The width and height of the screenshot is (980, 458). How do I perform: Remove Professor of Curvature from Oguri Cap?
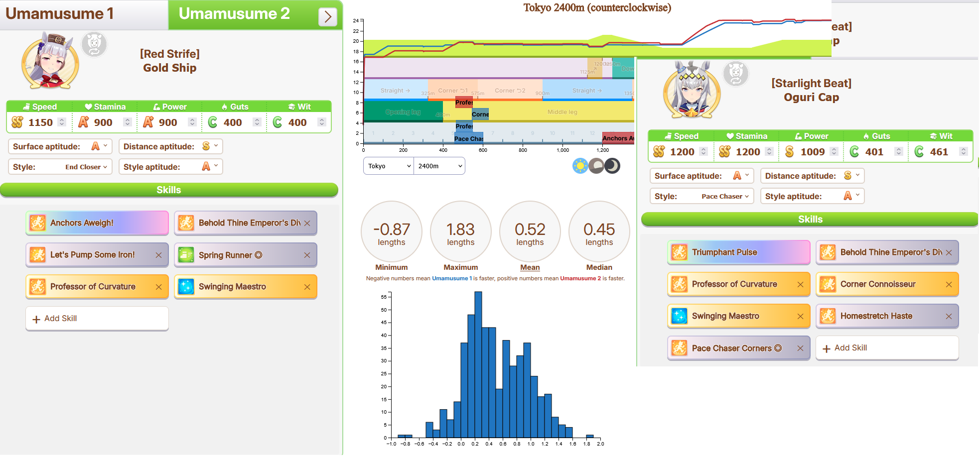800,284
